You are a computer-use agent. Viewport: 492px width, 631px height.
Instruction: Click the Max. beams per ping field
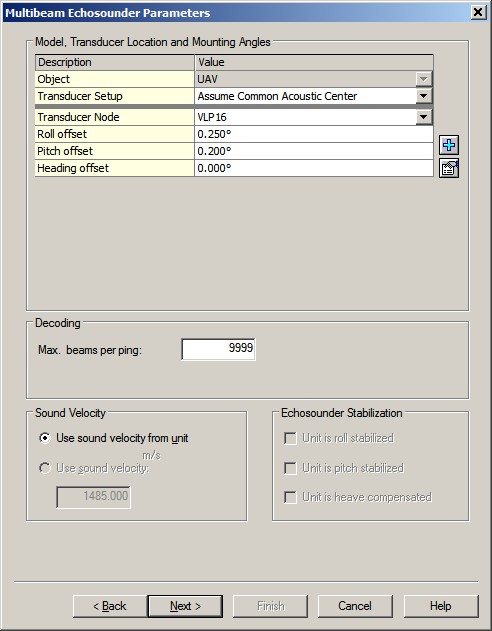tap(218, 349)
